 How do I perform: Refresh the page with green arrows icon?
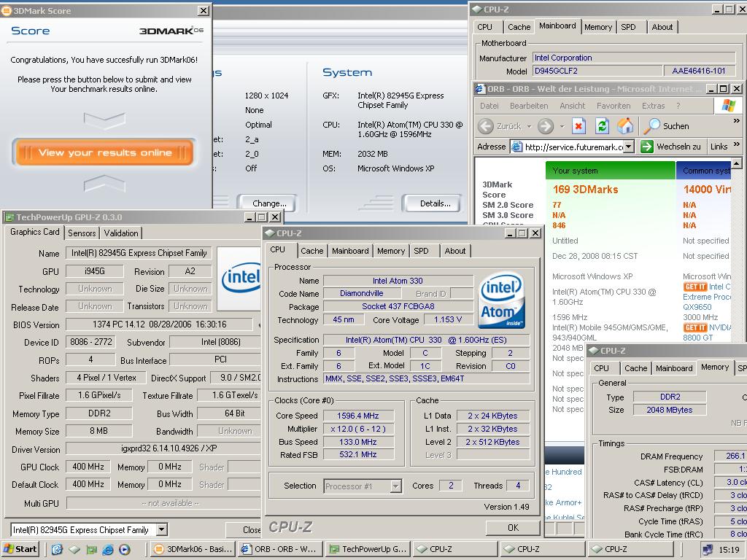click(602, 126)
